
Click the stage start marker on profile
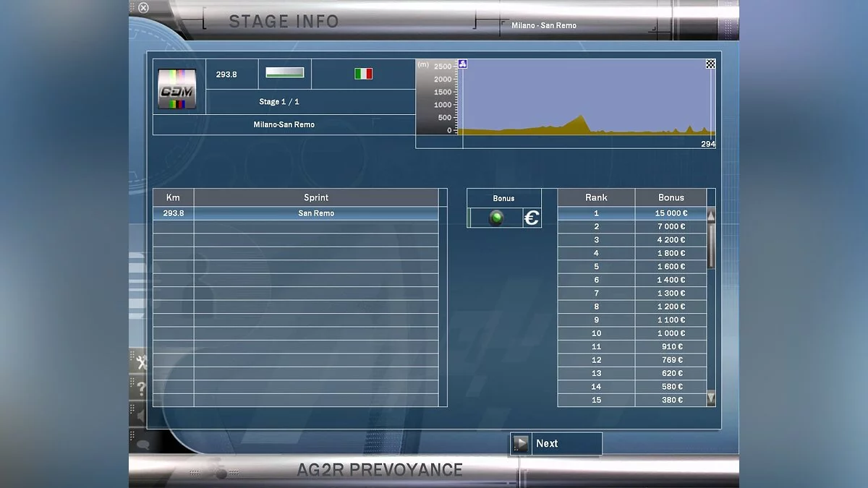pos(463,64)
